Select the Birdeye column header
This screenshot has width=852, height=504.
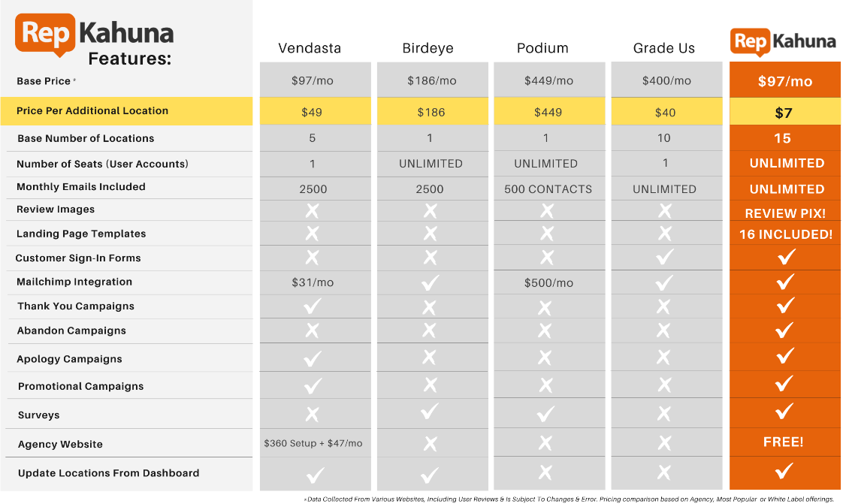click(x=428, y=48)
